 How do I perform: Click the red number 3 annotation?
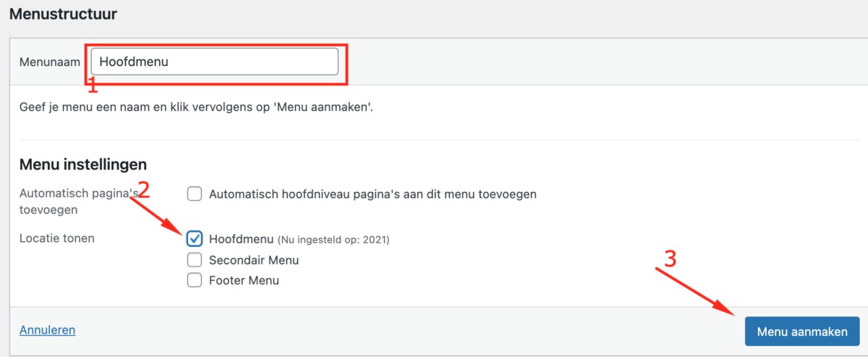(670, 259)
